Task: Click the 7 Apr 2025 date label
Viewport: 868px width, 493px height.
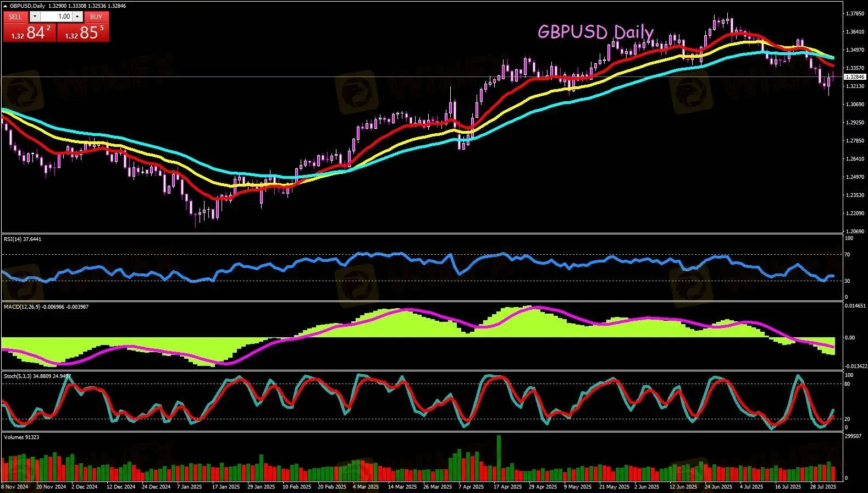Action: coord(471,487)
